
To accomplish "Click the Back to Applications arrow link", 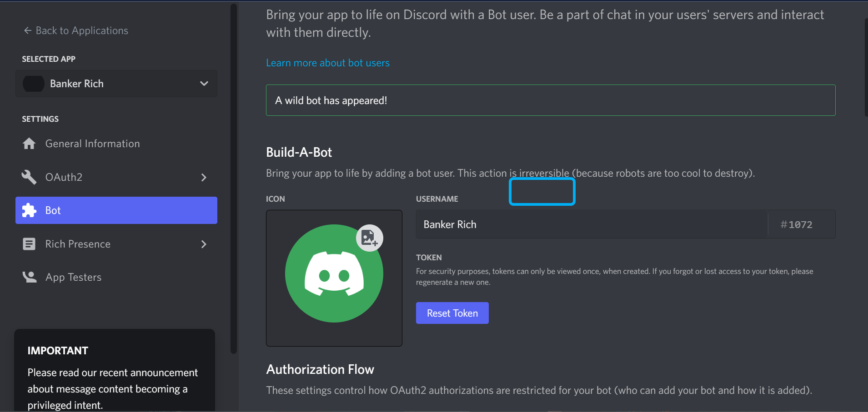I will pyautogui.click(x=75, y=30).
